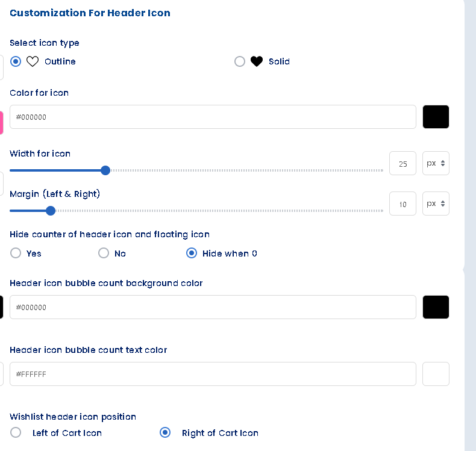Click the solid heart icon
Image resolution: width=476 pixels, height=451 pixels.
coord(257,61)
